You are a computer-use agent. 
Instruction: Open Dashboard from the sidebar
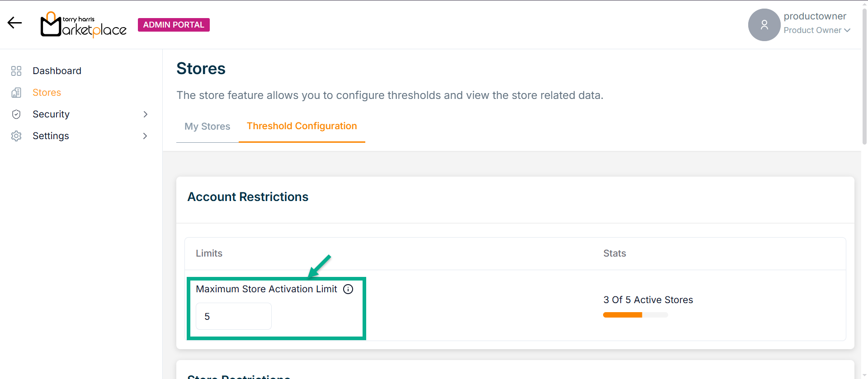coord(57,71)
